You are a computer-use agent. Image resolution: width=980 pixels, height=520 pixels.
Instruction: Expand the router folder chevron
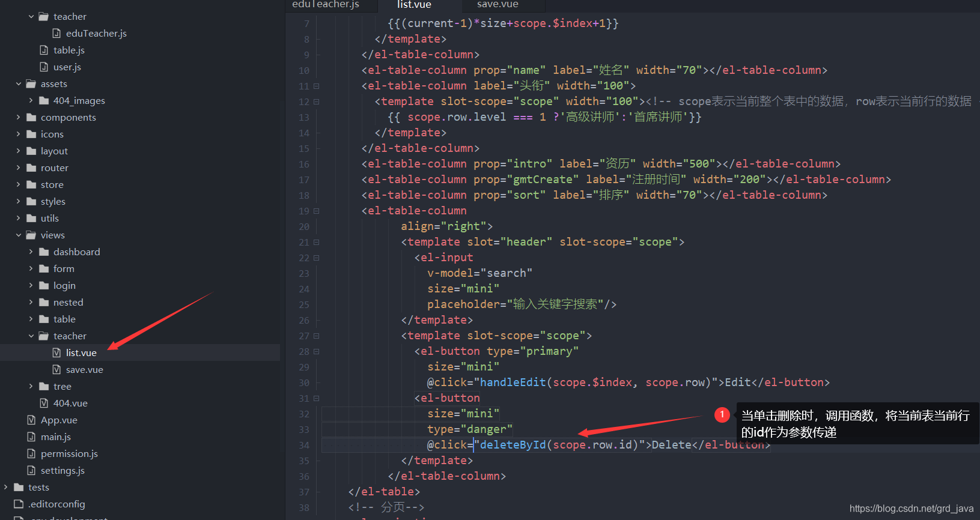19,168
